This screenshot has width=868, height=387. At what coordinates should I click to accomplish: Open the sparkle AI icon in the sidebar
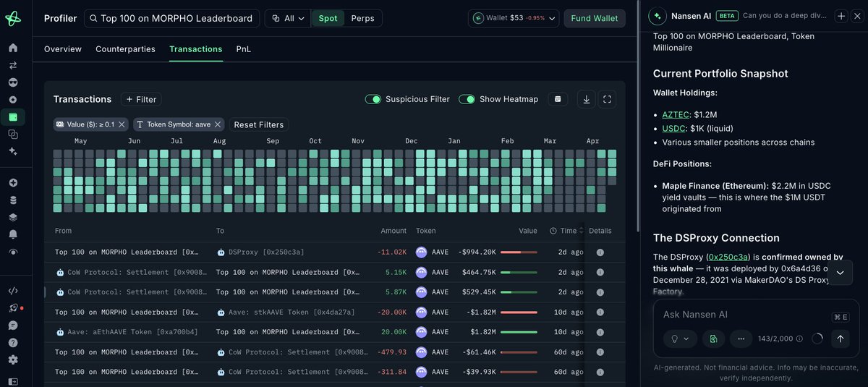pos(13,151)
